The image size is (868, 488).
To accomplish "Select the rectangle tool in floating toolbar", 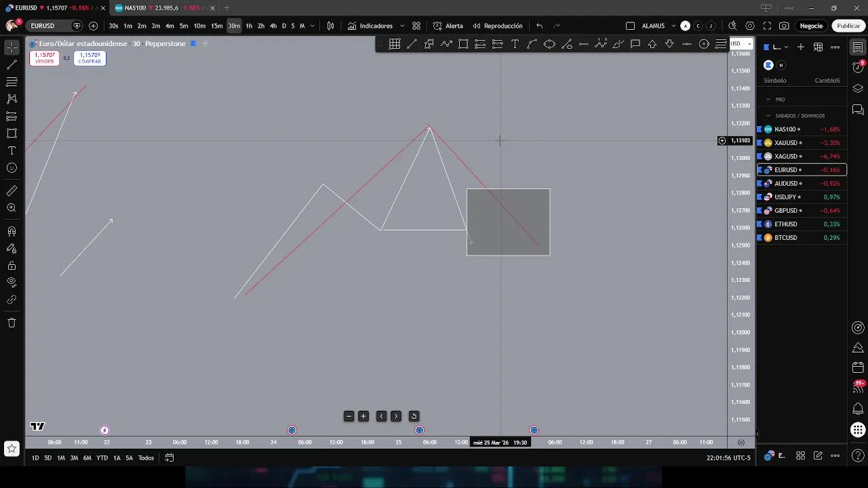I will (x=463, y=44).
